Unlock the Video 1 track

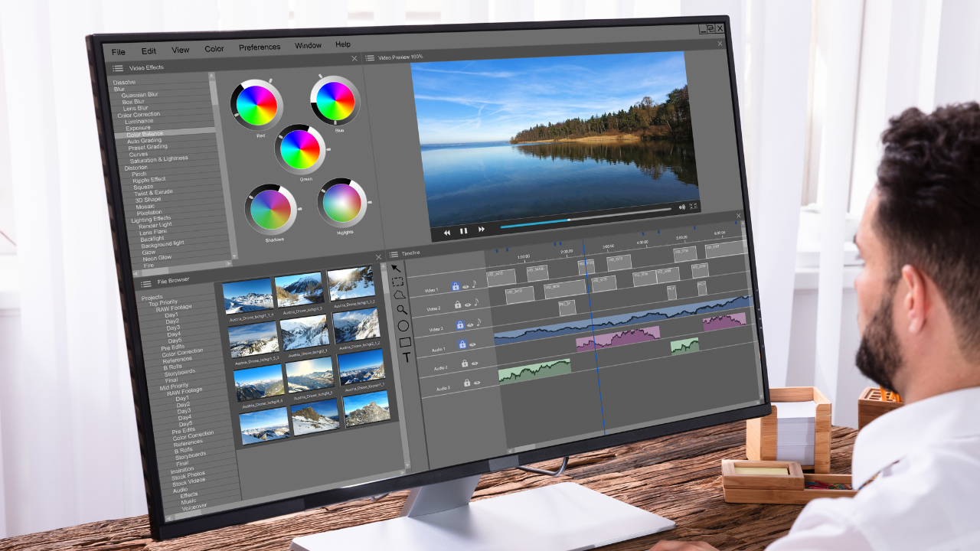455,286
